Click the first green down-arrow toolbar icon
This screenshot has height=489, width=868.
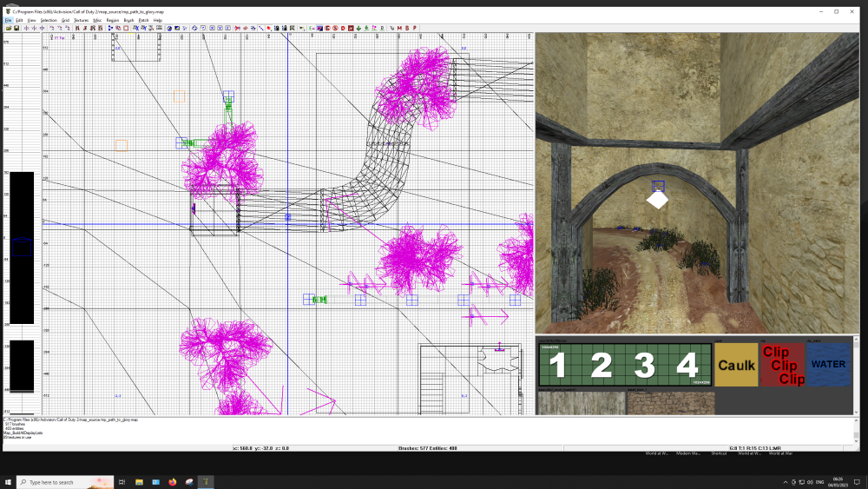(x=358, y=28)
